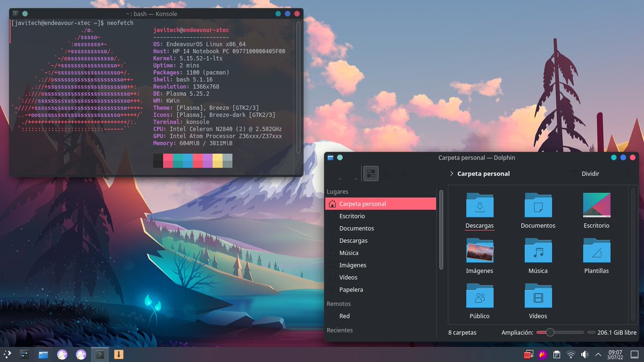Click the 'OS: EndeavourOS Linux x86_64' line in Konsole
This screenshot has width=644, height=362.
(199, 45)
